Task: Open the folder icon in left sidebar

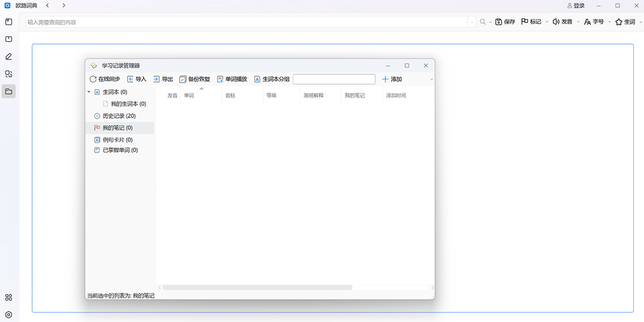Action: coord(9,91)
